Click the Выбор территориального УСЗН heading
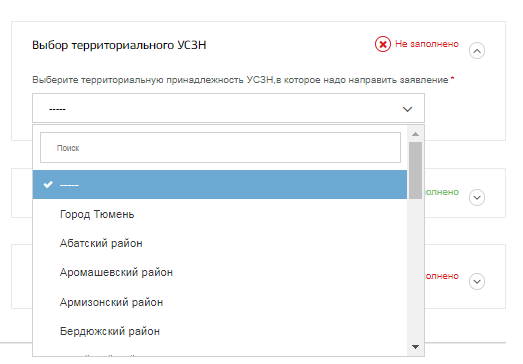The height and width of the screenshot is (364, 523). pyautogui.click(x=119, y=45)
